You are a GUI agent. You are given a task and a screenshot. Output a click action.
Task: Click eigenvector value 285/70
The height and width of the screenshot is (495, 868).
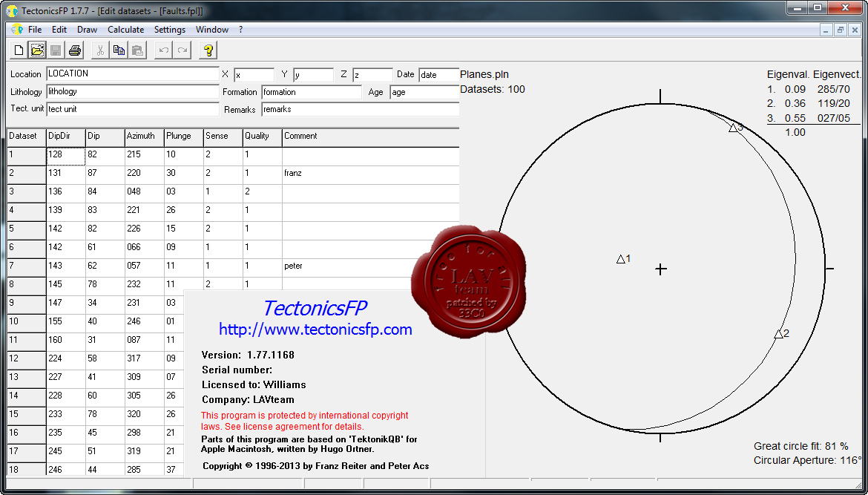[833, 89]
